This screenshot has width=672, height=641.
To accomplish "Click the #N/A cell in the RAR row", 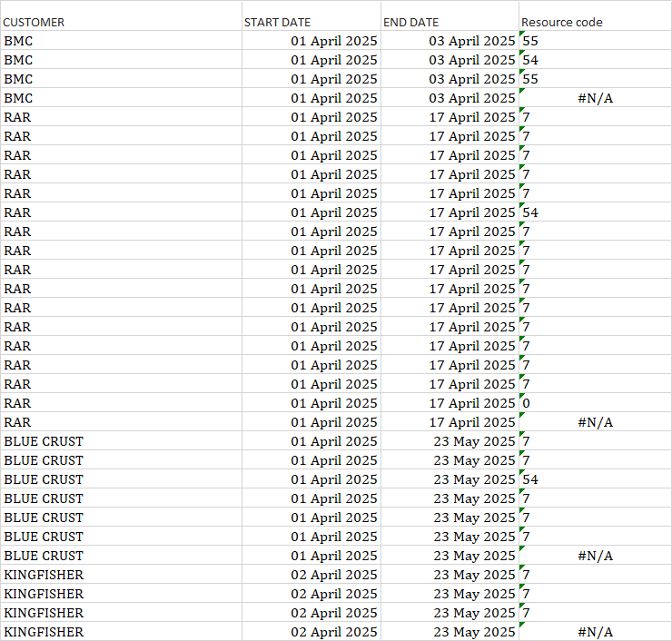I will point(596,422).
